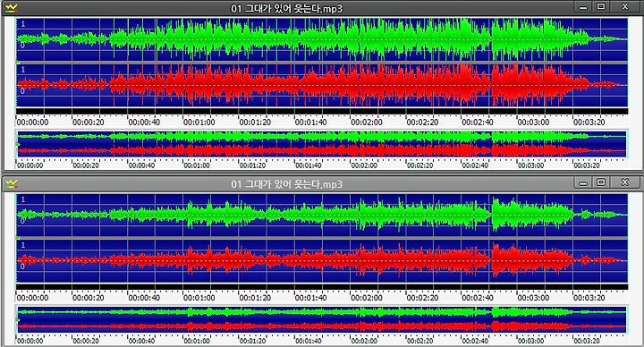The height and width of the screenshot is (347, 644).
Task: Click 00:00:40 on bottom window's main time ruler
Action: click(x=144, y=298)
